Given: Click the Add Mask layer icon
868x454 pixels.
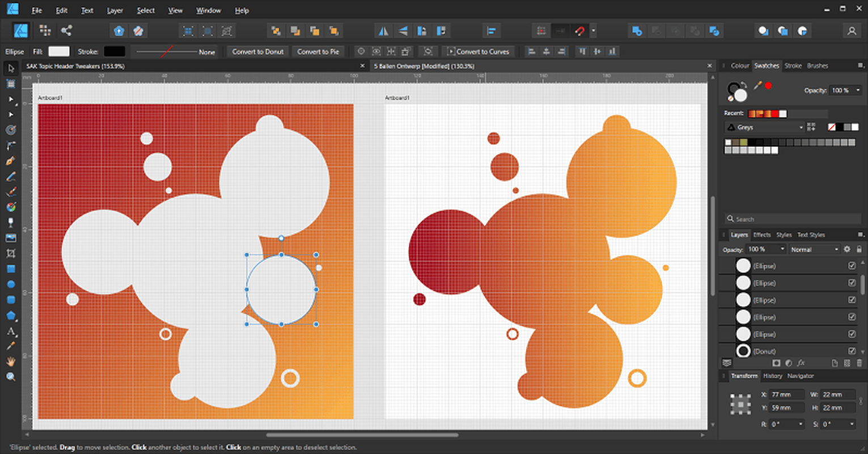Looking at the screenshot, I should tap(776, 363).
